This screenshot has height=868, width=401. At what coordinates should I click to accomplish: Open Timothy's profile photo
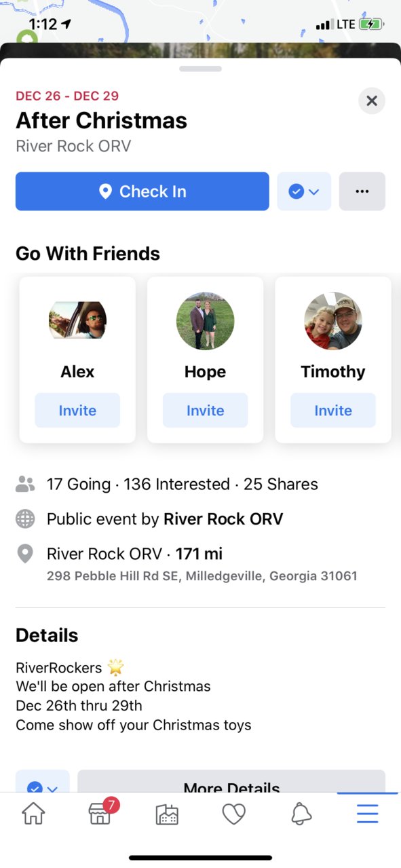[333, 321]
